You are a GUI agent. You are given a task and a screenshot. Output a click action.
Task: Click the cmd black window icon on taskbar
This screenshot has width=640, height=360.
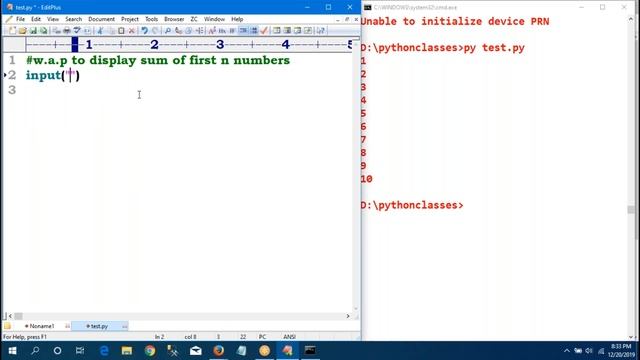point(310,351)
